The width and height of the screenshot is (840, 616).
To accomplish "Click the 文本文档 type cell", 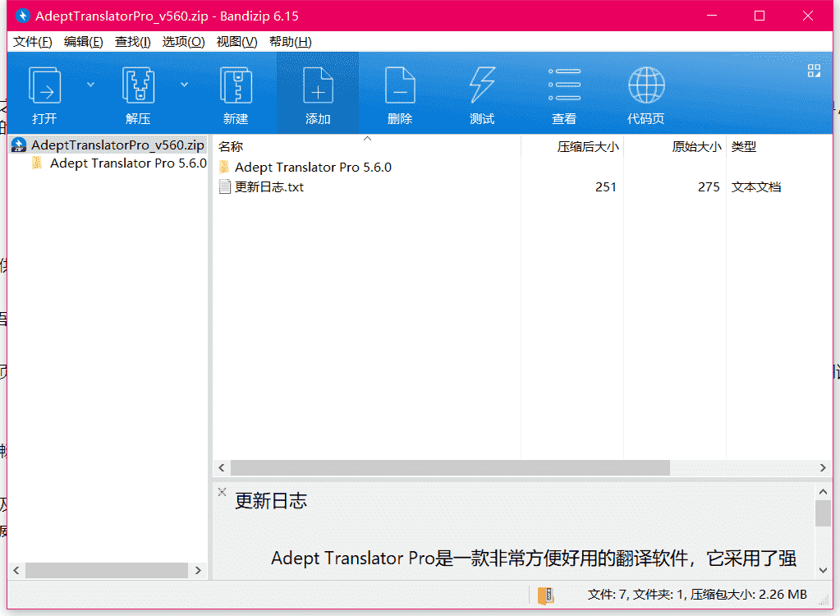I will tap(756, 187).
